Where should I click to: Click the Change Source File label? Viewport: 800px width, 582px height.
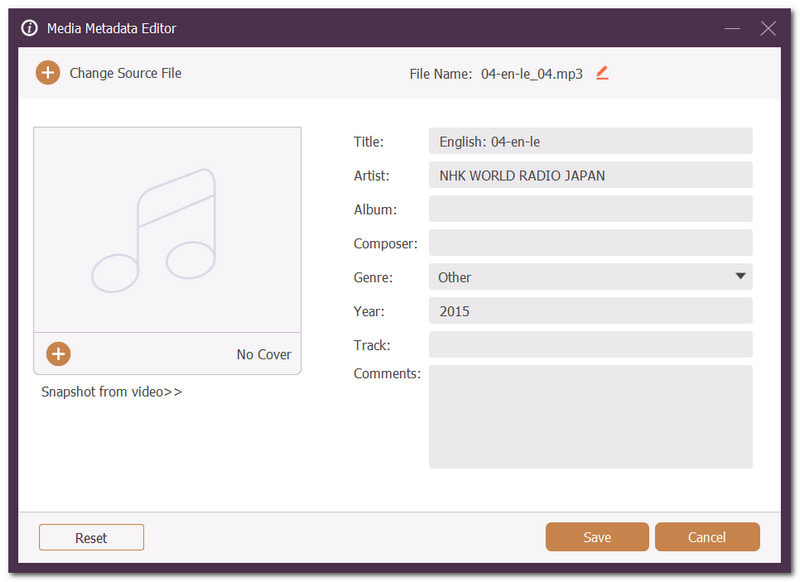click(126, 73)
